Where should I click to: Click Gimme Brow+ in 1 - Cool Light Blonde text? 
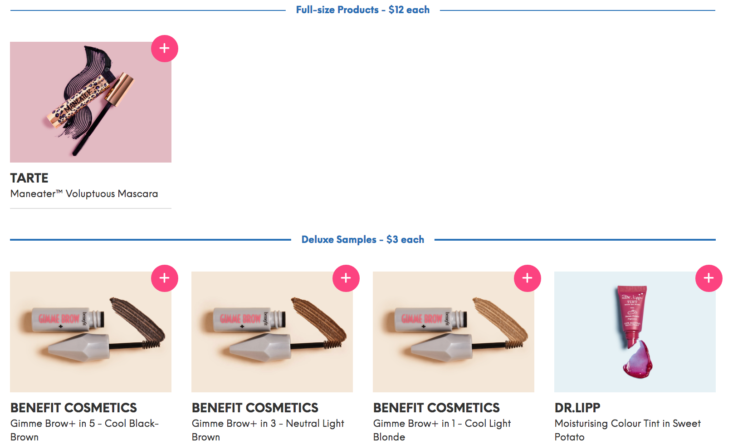[442, 430]
